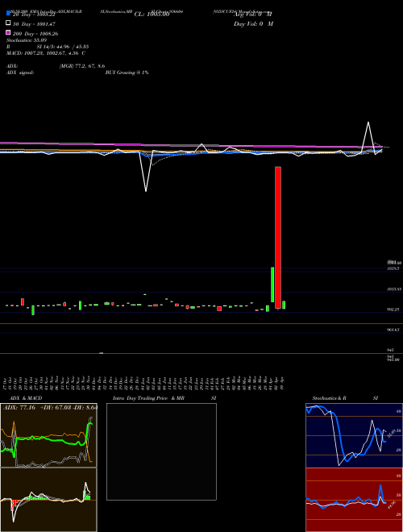Click the ADX line chart panel

pyautogui.click(x=48, y=435)
